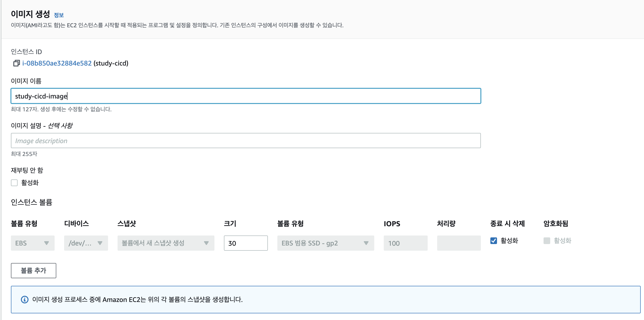Click the arrow on snapshot dropdown
This screenshot has width=644, height=320.
pos(206,243)
